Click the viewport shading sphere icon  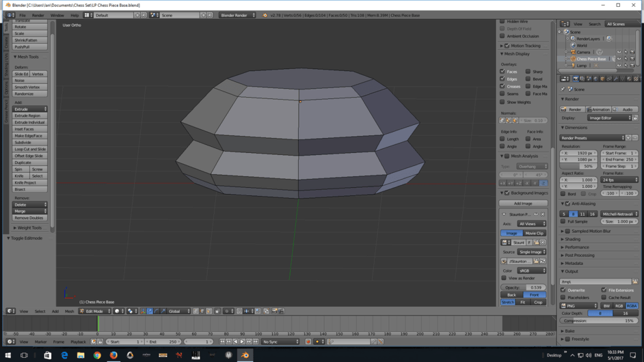pyautogui.click(x=118, y=311)
